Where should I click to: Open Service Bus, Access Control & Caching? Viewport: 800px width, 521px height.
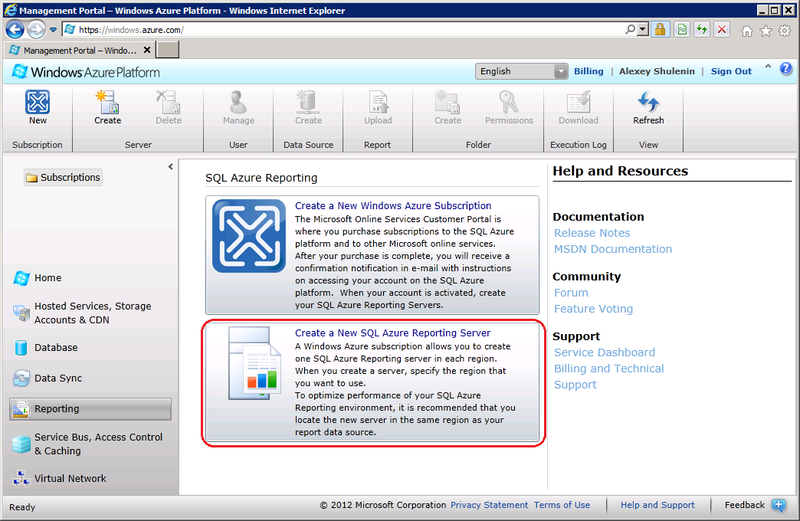pyautogui.click(x=90, y=444)
